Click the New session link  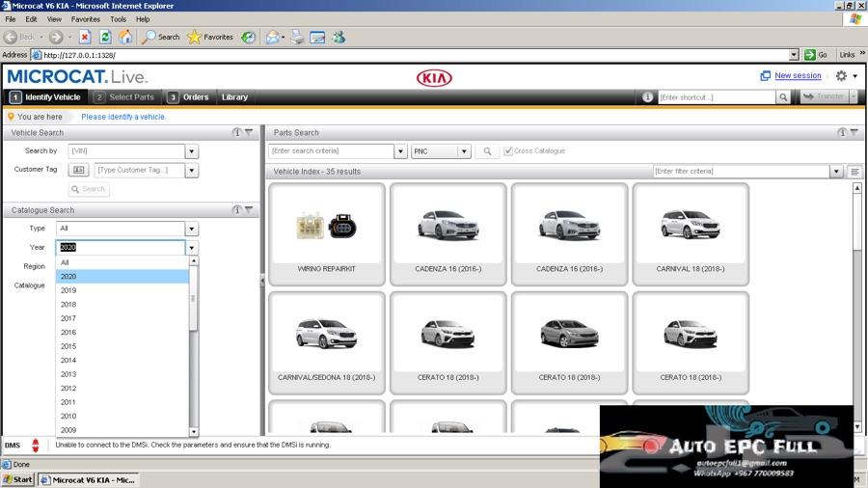click(798, 75)
